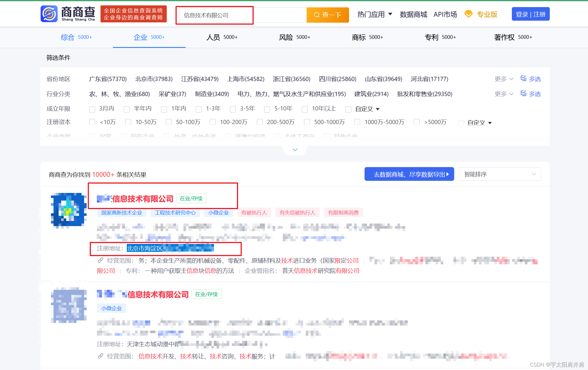Check 1-3年 checkbox
This screenshot has width=588, height=370.
198,109
